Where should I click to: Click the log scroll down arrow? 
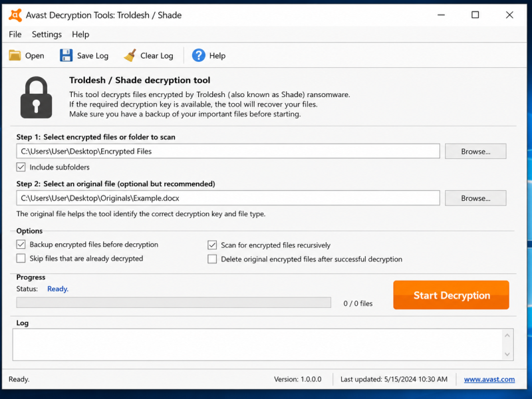tap(507, 354)
